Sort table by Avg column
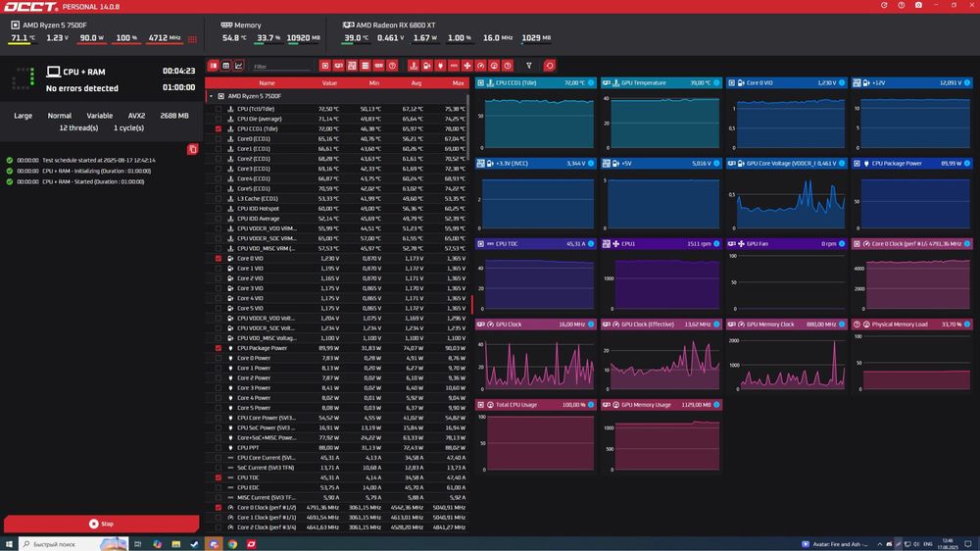This screenshot has height=551, width=980. 416,83
